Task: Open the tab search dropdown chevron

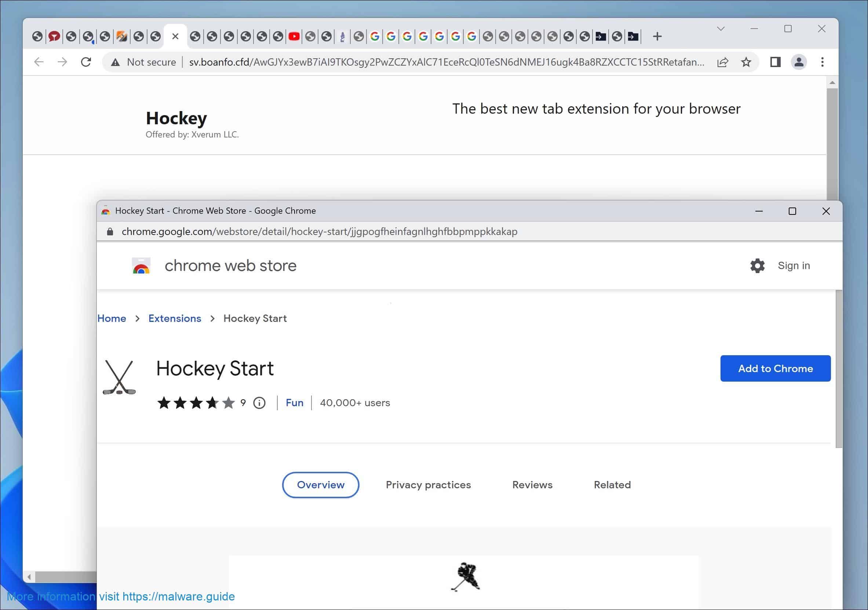Action: pyautogui.click(x=721, y=29)
